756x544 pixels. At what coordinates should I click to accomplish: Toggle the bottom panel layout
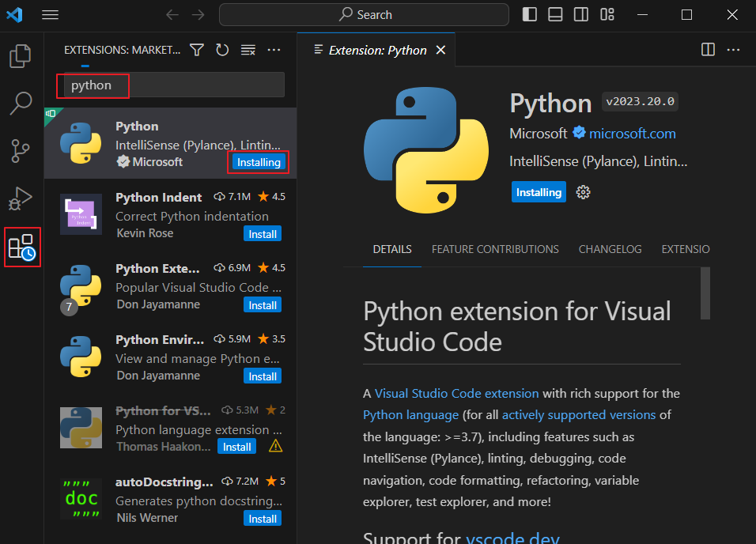pos(555,14)
